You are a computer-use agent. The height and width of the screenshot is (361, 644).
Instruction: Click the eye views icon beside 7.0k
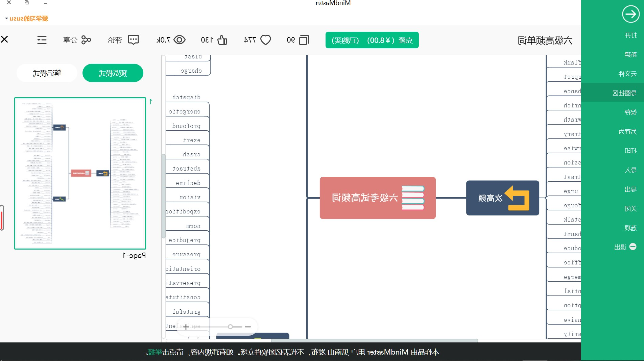(x=180, y=40)
